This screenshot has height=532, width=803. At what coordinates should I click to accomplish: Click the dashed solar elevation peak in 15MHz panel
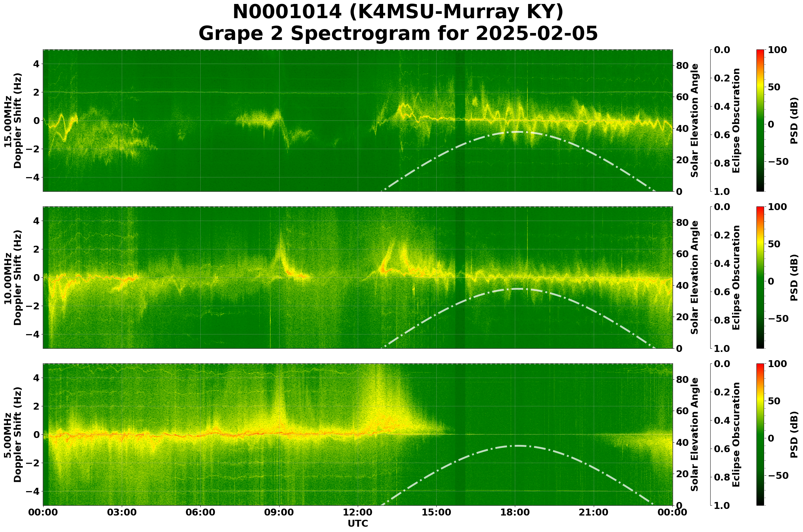[517, 132]
